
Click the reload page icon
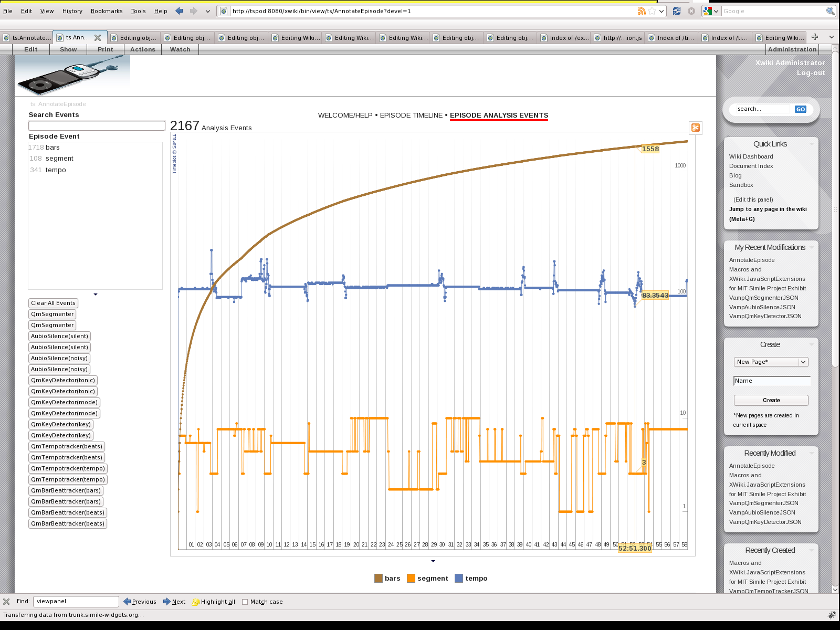click(x=677, y=11)
